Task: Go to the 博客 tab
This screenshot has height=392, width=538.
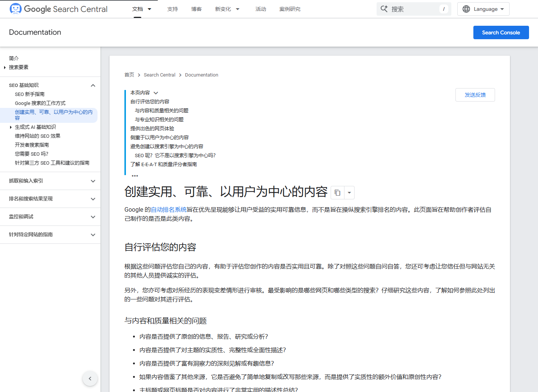Action: [x=197, y=9]
